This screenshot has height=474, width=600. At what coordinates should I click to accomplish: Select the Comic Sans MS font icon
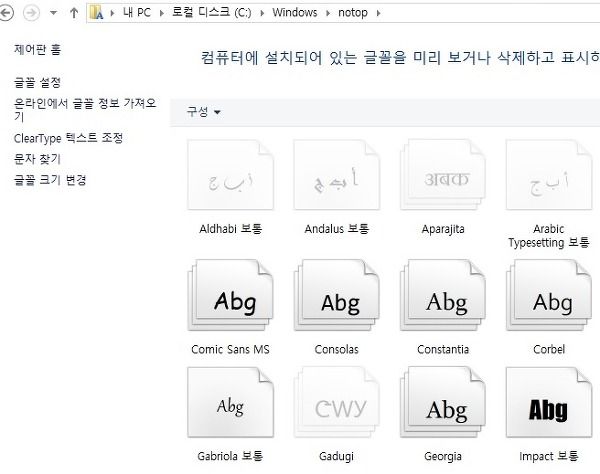click(231, 295)
